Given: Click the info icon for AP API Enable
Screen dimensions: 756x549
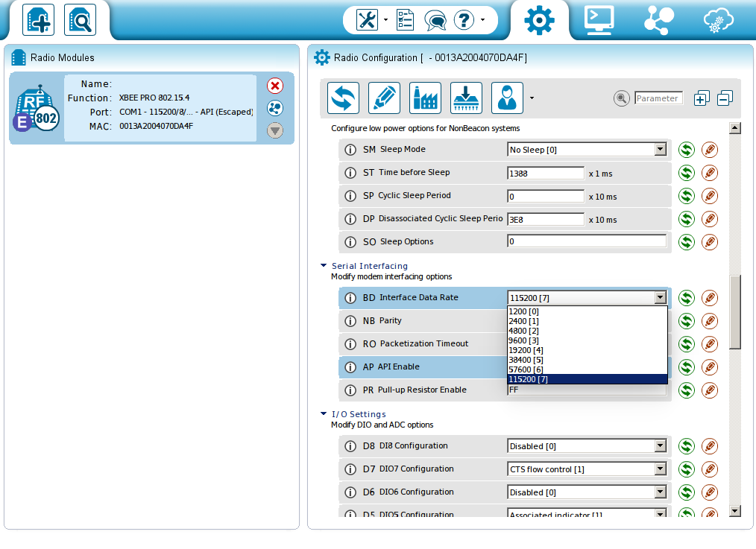Looking at the screenshot, I should 350,367.
